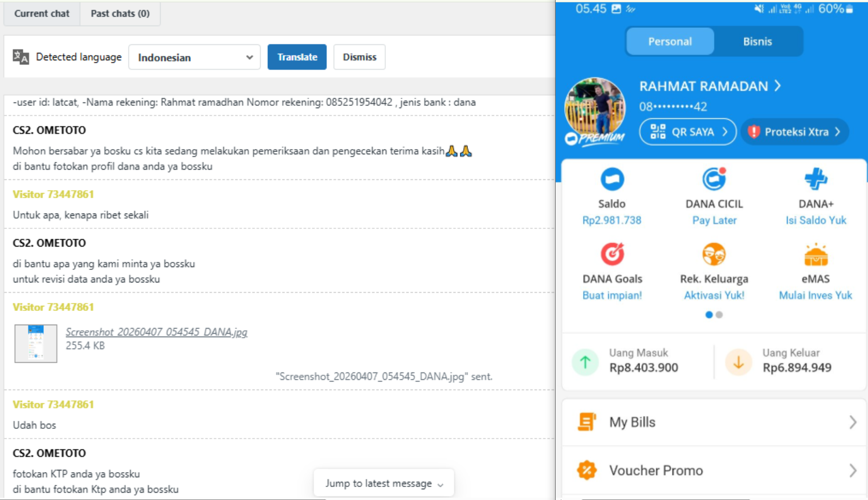Screen dimensions: 868x500
Task: Expand the Voucher Promo row chevron
Action: [x=853, y=470]
